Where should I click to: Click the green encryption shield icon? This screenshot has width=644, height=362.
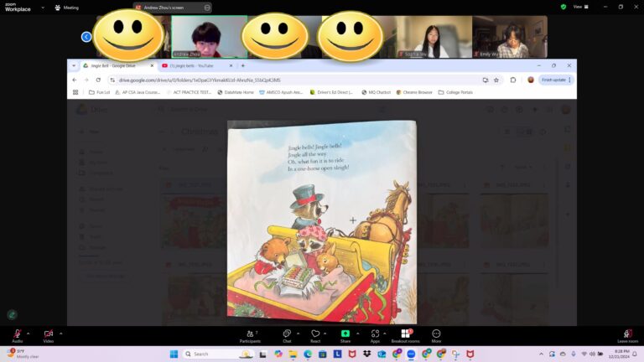tap(563, 7)
